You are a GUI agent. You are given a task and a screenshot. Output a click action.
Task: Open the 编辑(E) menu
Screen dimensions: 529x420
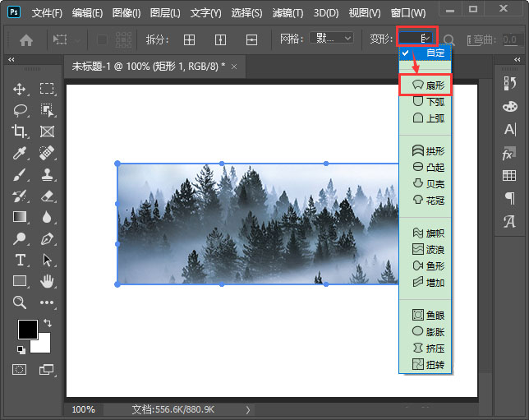click(87, 13)
